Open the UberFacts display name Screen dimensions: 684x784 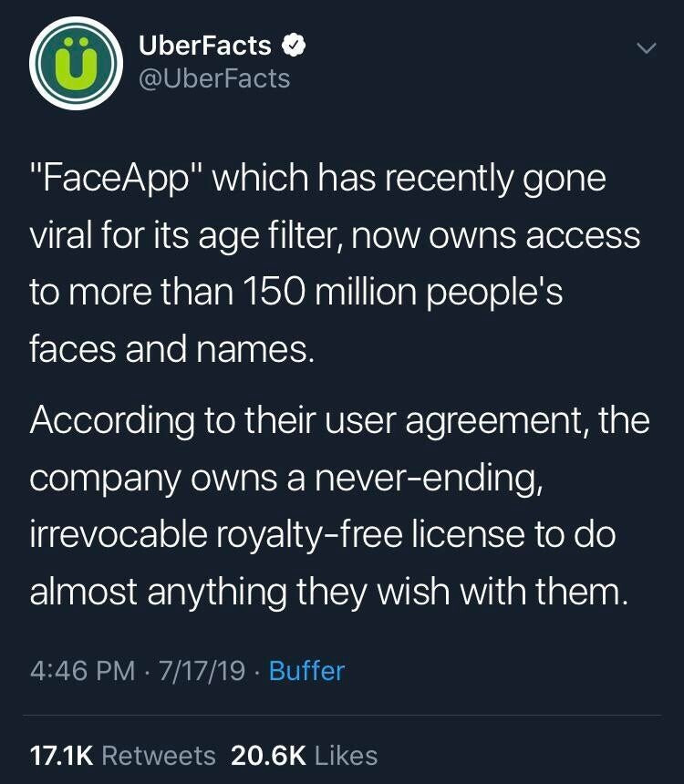pyautogui.click(x=204, y=45)
